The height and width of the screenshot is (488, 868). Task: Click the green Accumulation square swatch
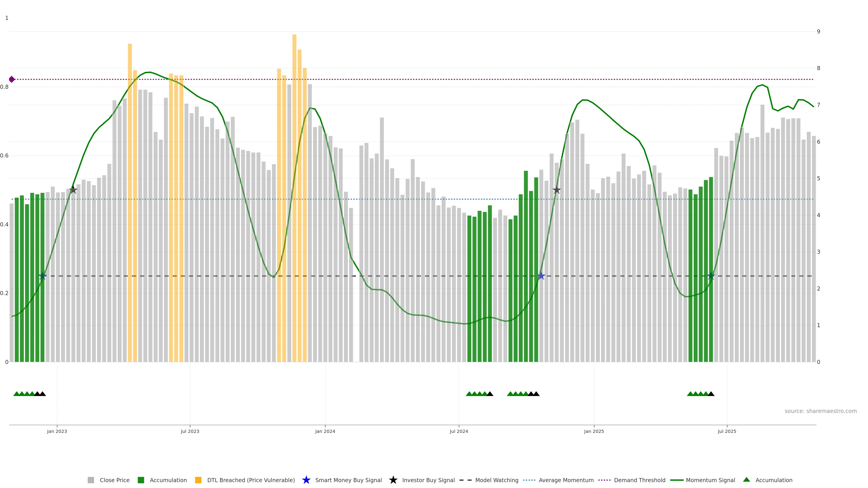point(141,480)
